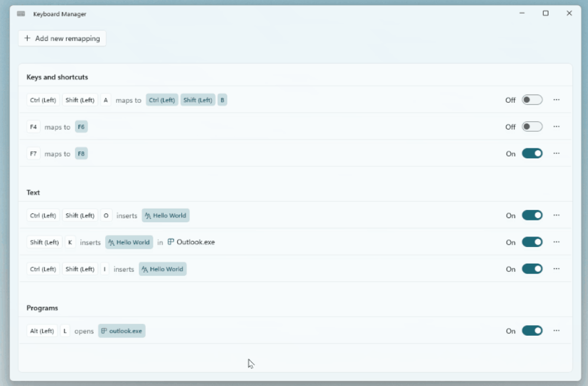Open more options for Shift K row
The height and width of the screenshot is (386, 588).
coord(557,242)
